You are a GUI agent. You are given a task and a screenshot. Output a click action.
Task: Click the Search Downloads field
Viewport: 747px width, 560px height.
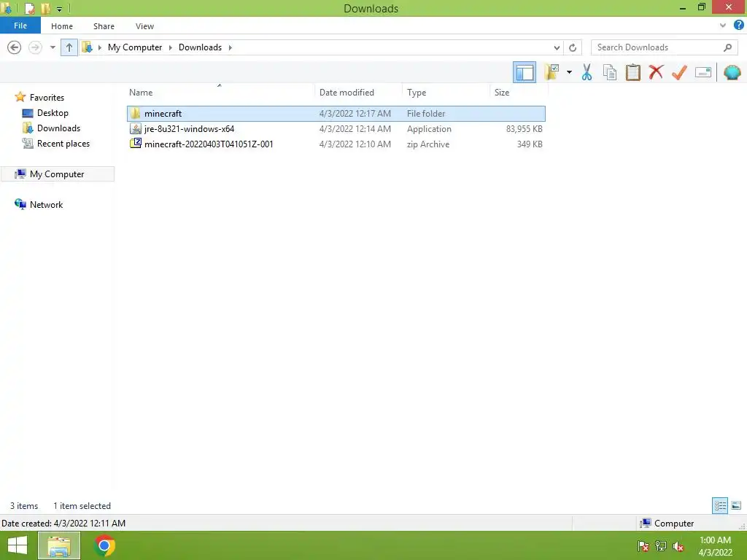(662, 47)
